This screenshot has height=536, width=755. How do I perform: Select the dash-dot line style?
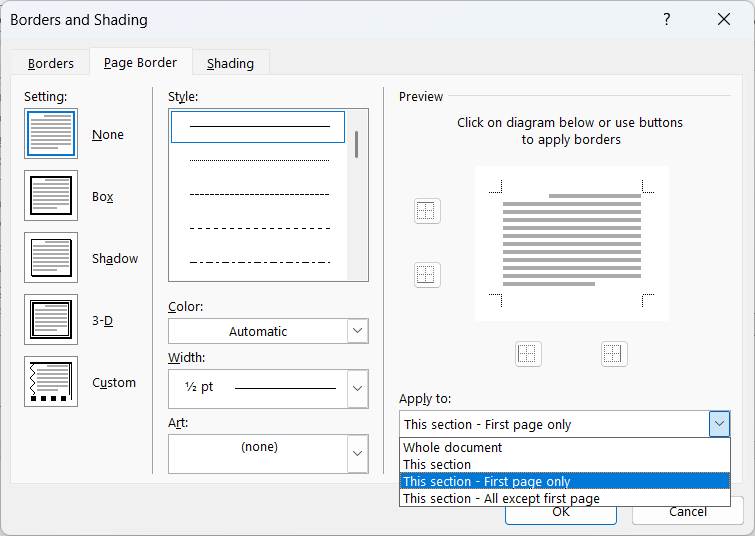[x=260, y=262]
